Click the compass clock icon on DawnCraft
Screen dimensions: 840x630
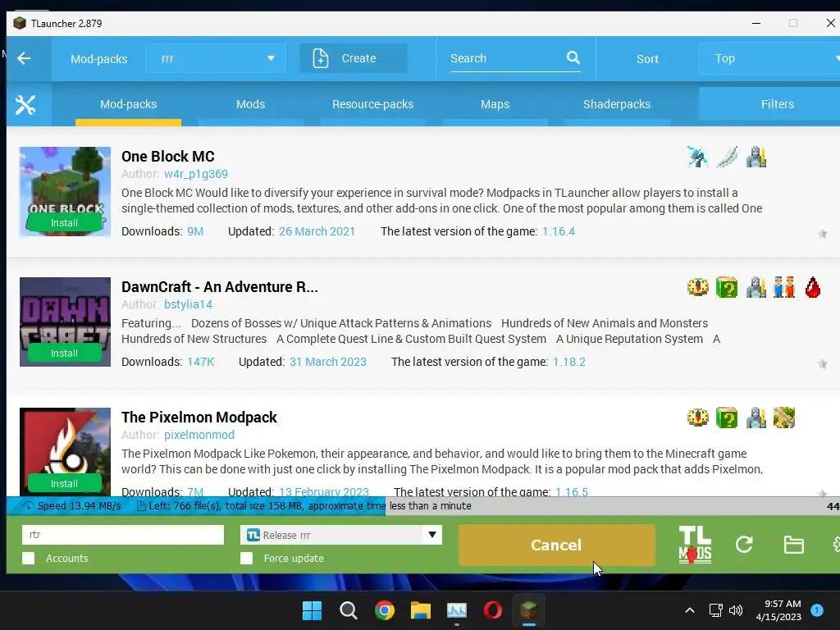click(697, 287)
